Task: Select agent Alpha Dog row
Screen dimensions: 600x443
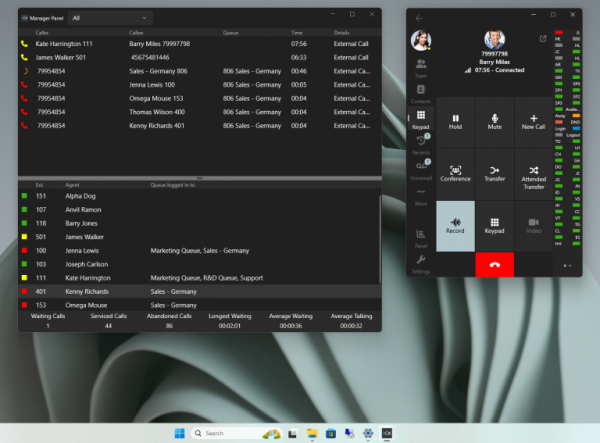Action: coord(199,196)
